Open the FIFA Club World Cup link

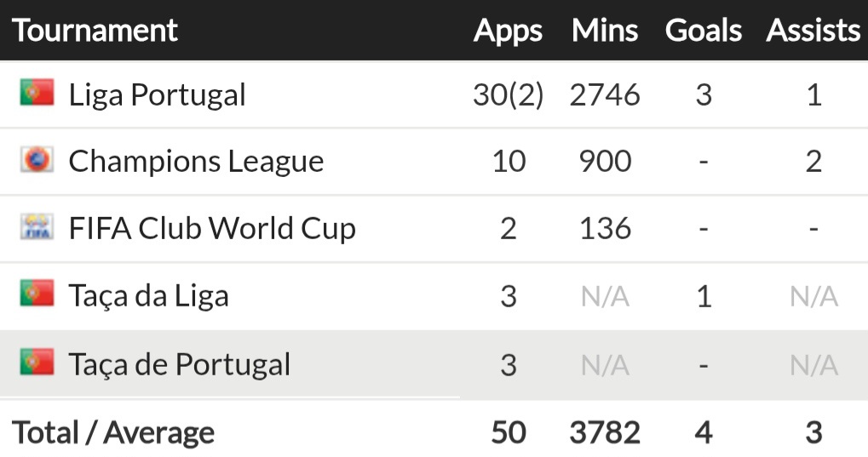pyautogui.click(x=212, y=229)
